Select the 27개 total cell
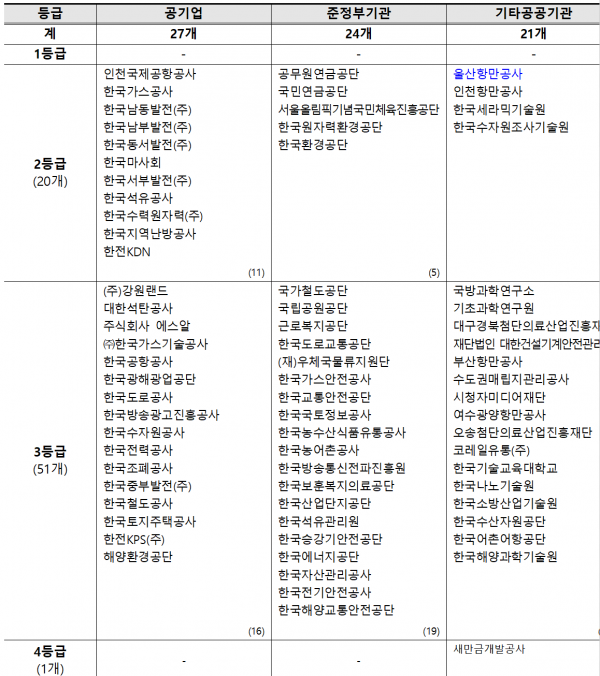The image size is (600, 676). [184, 34]
